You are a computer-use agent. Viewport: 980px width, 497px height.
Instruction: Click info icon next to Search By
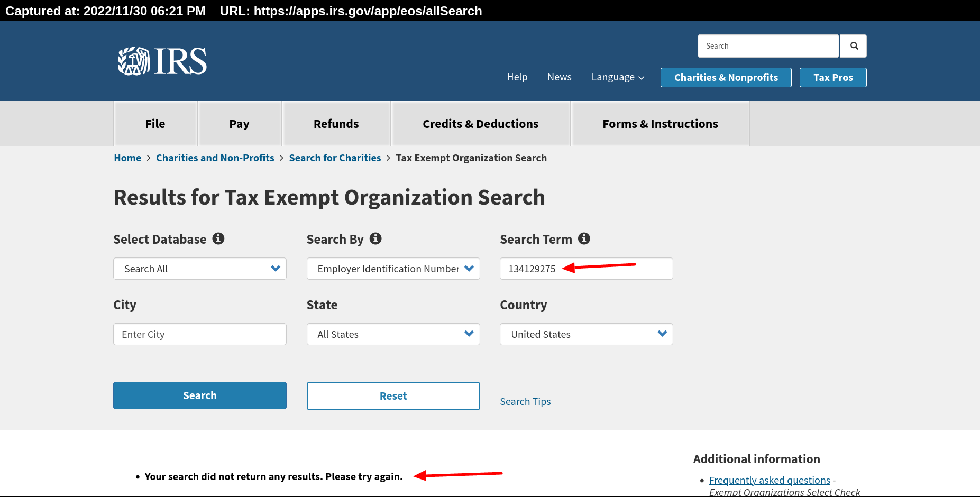(x=375, y=238)
